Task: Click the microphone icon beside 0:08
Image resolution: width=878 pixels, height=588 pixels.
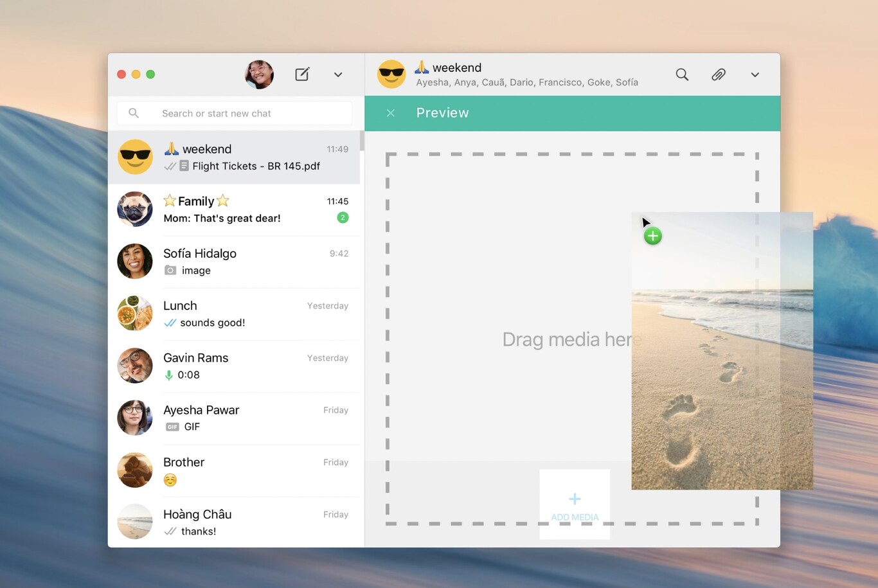Action: (168, 375)
